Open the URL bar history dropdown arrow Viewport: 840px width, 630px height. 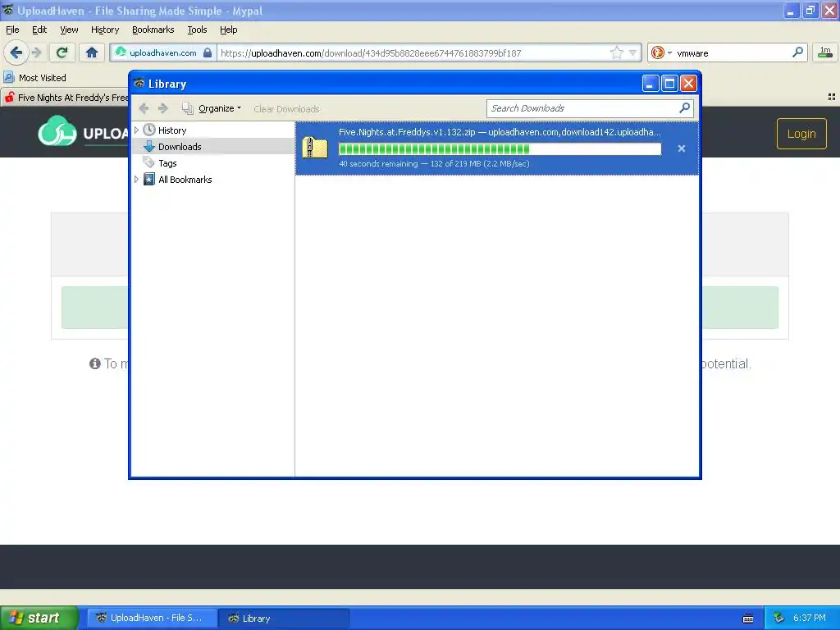(632, 52)
